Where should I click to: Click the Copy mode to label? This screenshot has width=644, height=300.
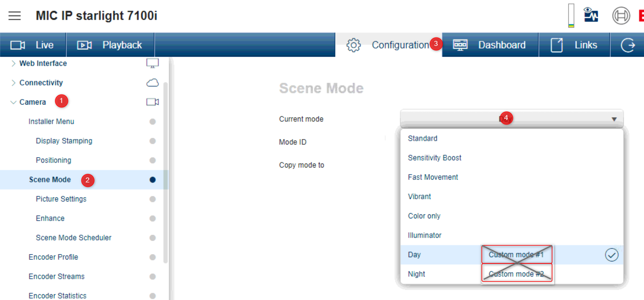302,165
